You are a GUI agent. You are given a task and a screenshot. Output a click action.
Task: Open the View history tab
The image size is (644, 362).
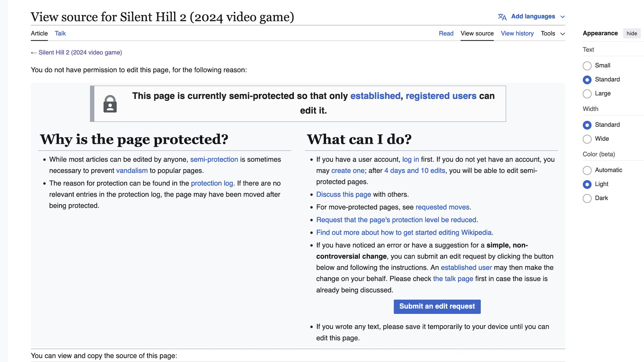coord(517,34)
